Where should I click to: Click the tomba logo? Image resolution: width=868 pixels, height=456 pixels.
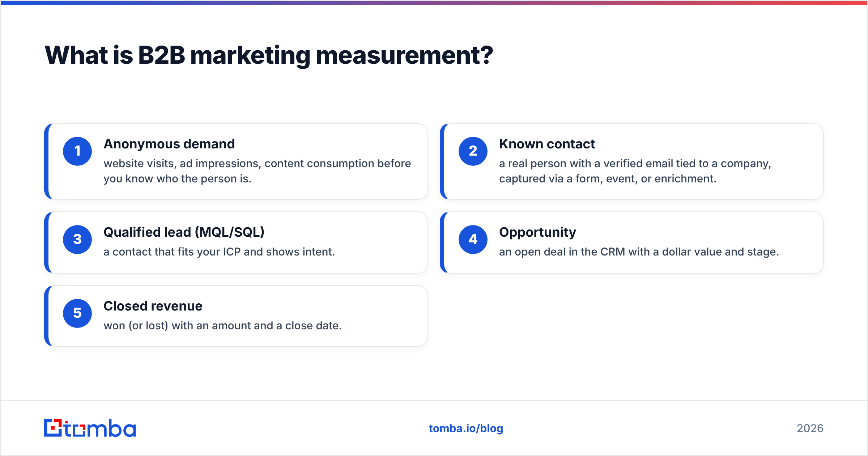pyautogui.click(x=90, y=428)
